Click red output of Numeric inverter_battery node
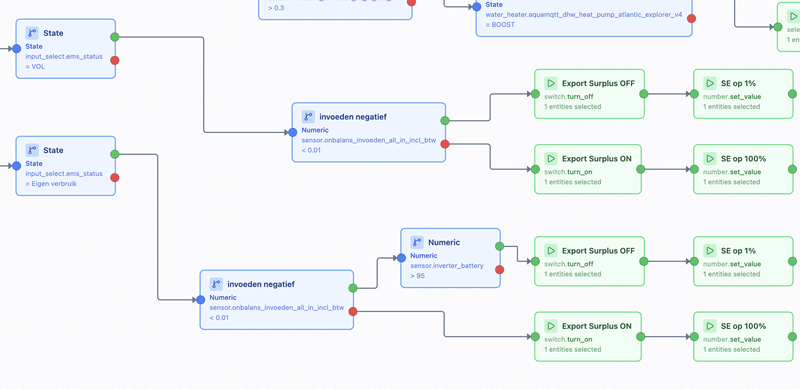 click(499, 270)
